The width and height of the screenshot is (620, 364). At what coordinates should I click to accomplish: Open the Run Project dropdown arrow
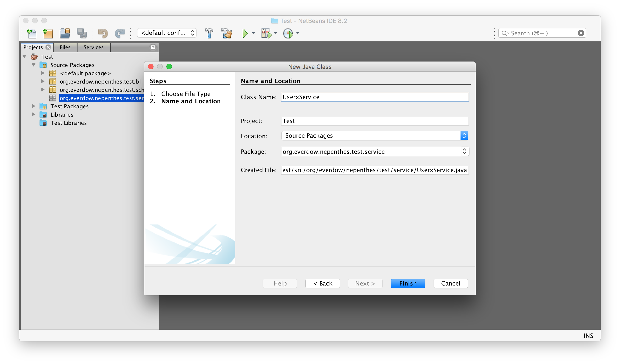[x=253, y=33]
